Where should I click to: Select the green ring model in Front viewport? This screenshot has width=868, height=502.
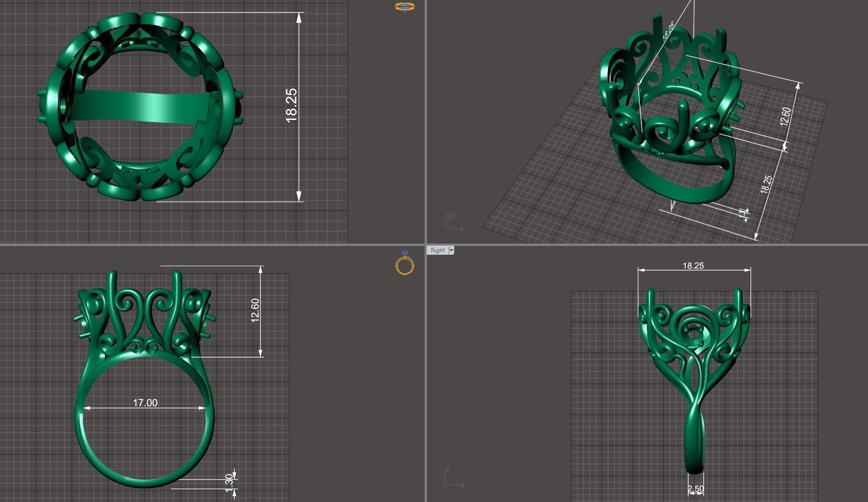145,379
